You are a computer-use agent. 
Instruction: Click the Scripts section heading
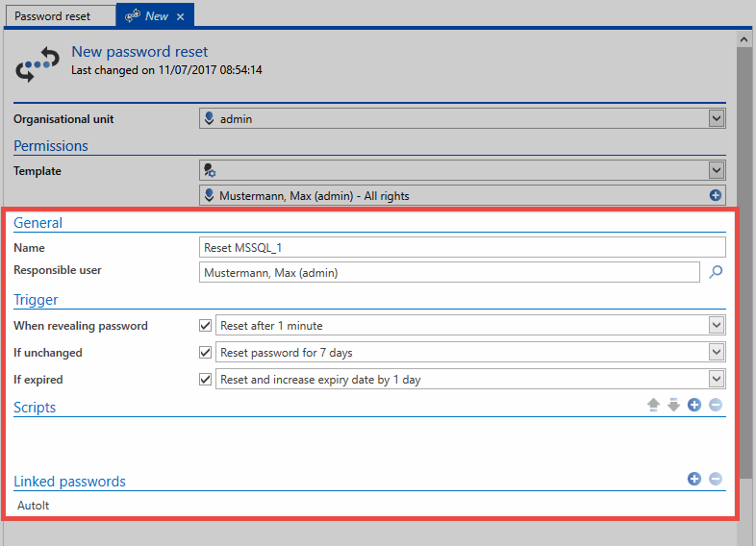click(x=35, y=408)
